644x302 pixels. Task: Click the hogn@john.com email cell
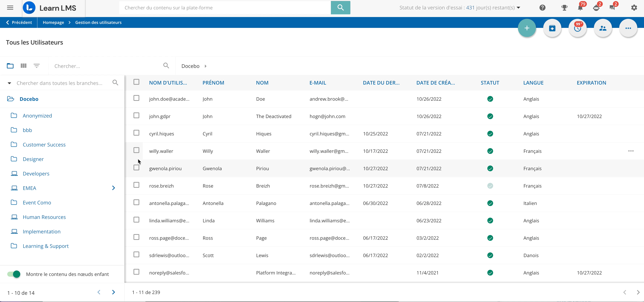[x=327, y=116]
